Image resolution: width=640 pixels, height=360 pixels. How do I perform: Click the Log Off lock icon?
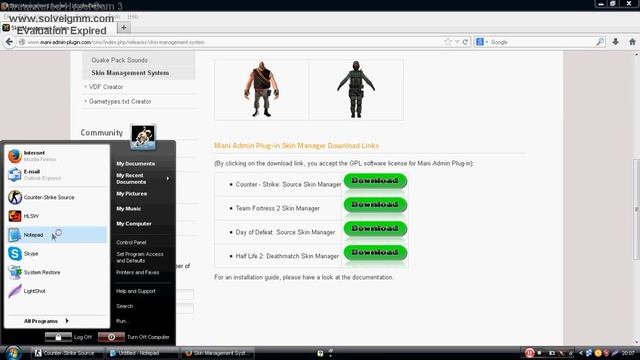click(58, 337)
